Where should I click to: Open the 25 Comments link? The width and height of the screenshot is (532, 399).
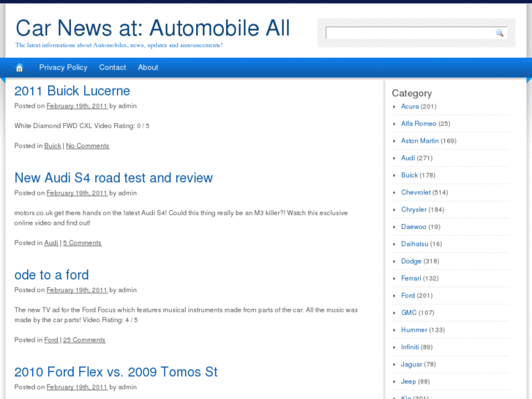(x=84, y=340)
